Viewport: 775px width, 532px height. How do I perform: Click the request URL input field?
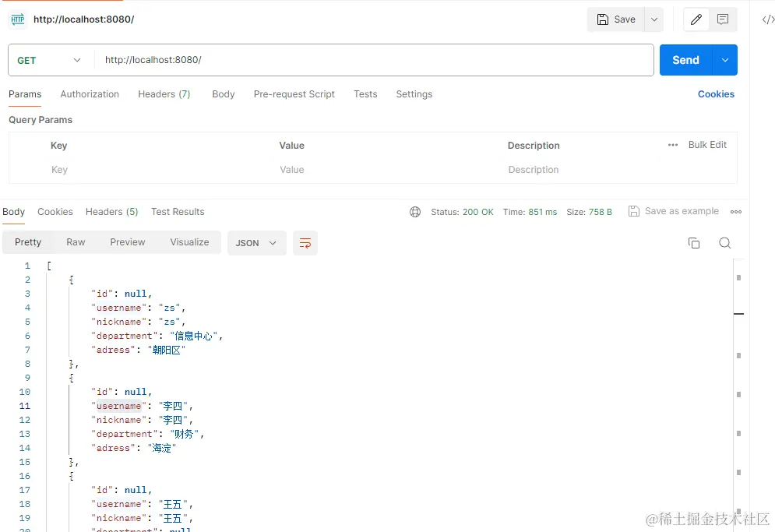374,60
